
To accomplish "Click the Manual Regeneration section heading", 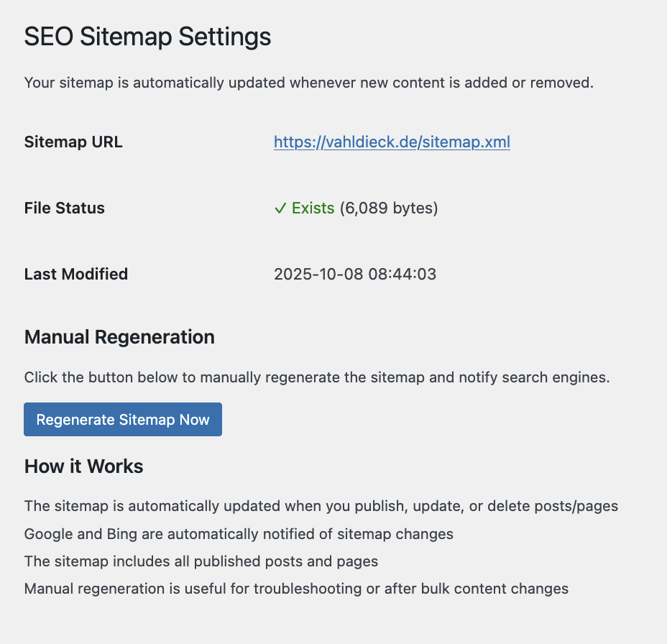I will coord(119,336).
